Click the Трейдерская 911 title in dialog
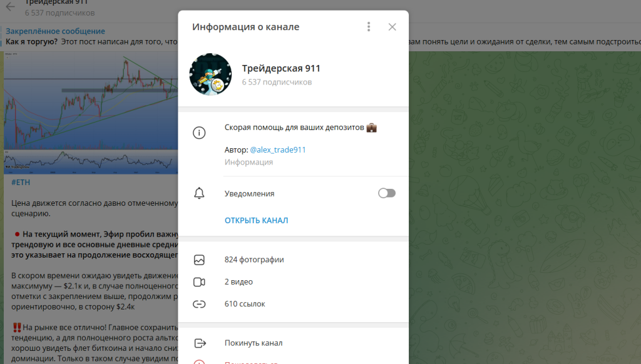 [x=281, y=68]
